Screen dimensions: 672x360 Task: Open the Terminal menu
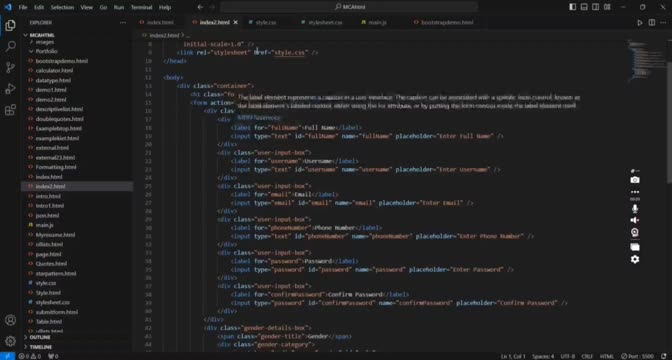pyautogui.click(x=141, y=7)
